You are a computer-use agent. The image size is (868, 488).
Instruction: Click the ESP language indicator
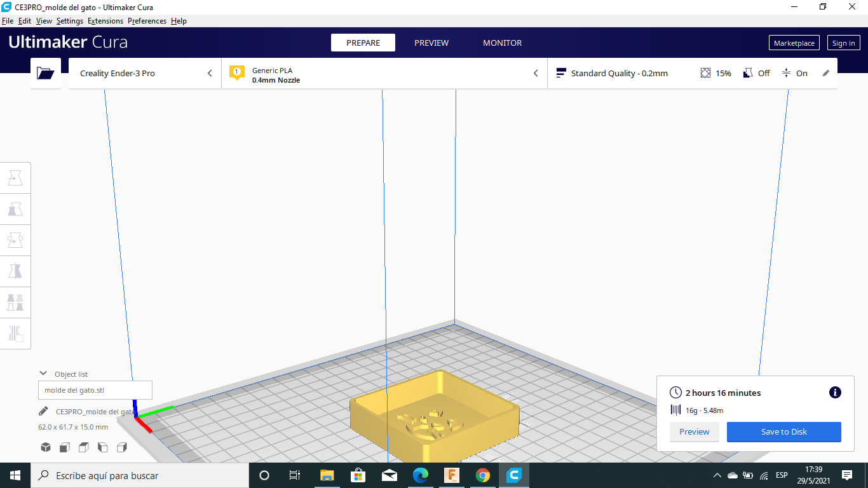[782, 475]
